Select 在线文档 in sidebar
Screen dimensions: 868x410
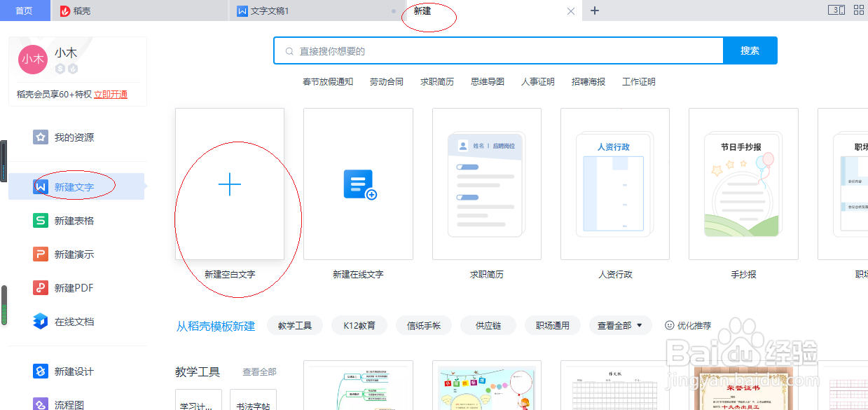tap(76, 322)
